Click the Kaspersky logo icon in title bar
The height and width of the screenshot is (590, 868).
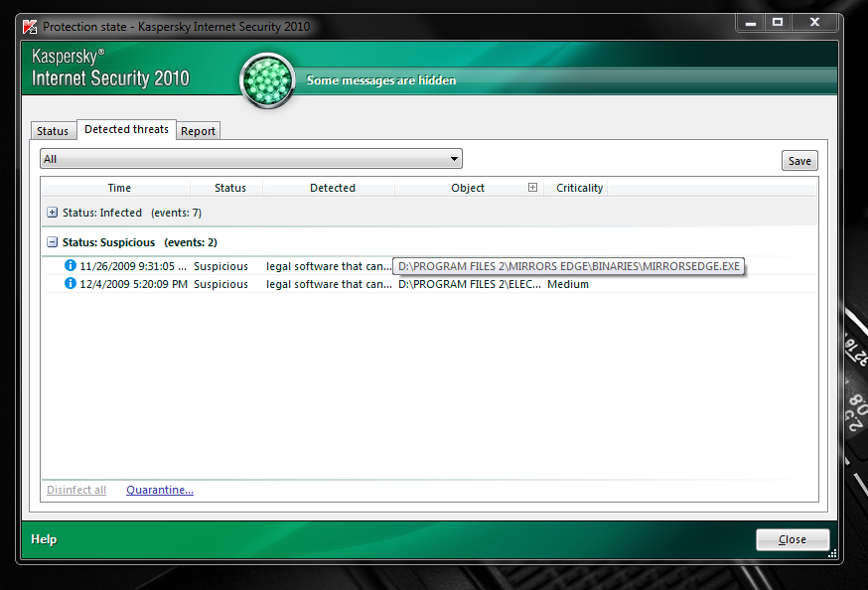click(30, 27)
